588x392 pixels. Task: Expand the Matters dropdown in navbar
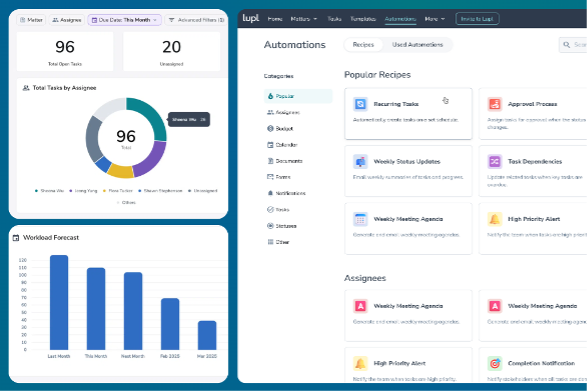(304, 19)
